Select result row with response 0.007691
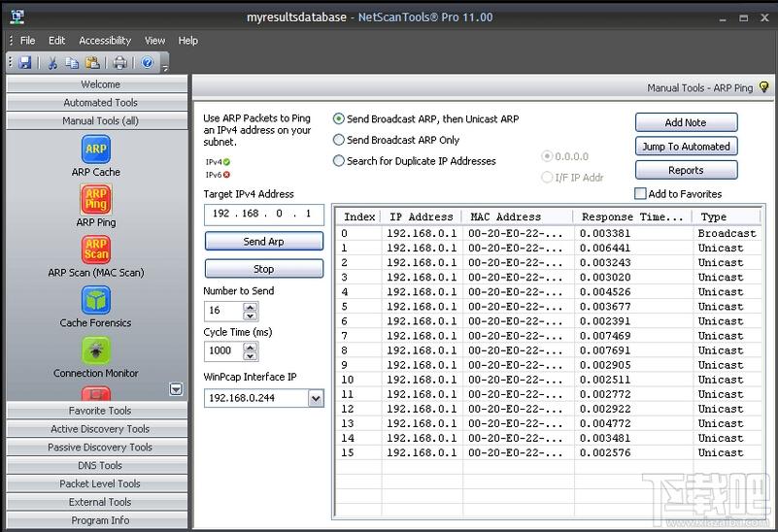 pos(549,350)
